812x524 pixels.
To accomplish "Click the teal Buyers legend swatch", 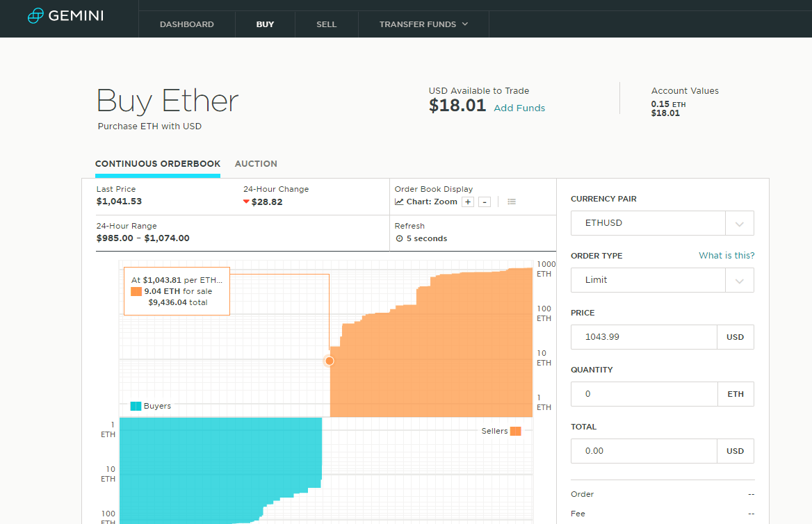I will click(x=136, y=406).
